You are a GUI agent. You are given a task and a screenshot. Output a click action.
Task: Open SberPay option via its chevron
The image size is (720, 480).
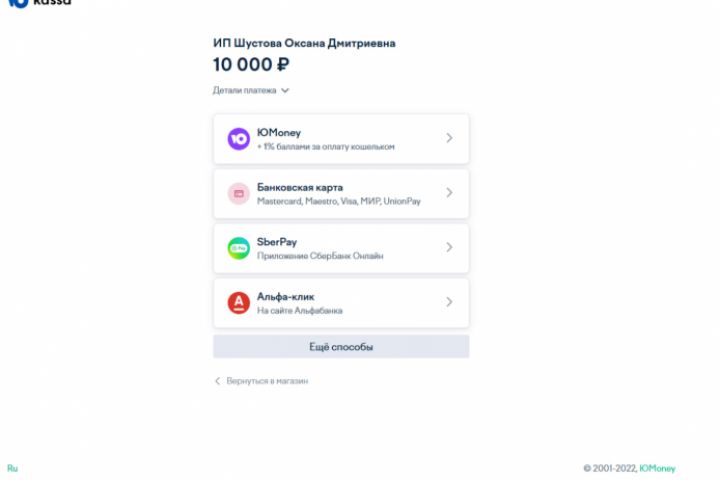tap(449, 247)
